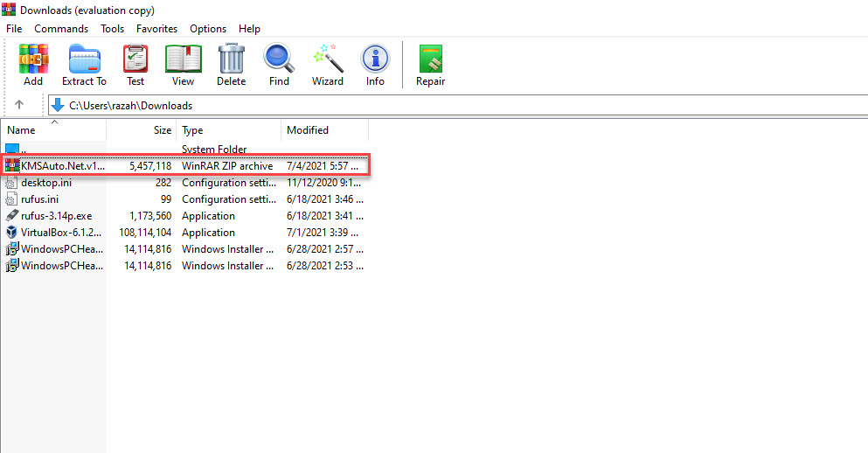The width and height of the screenshot is (868, 453).
Task: Run the Test archive tool
Action: pos(135,65)
